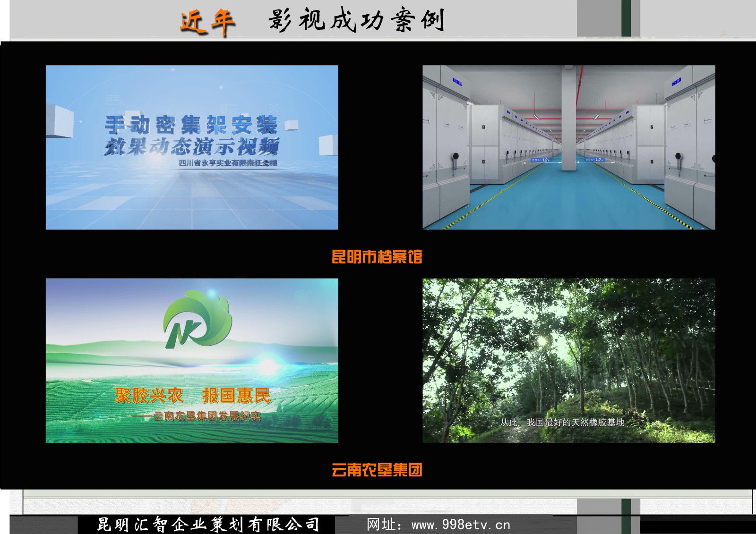Click the dark green bar in the header

pos(626,18)
